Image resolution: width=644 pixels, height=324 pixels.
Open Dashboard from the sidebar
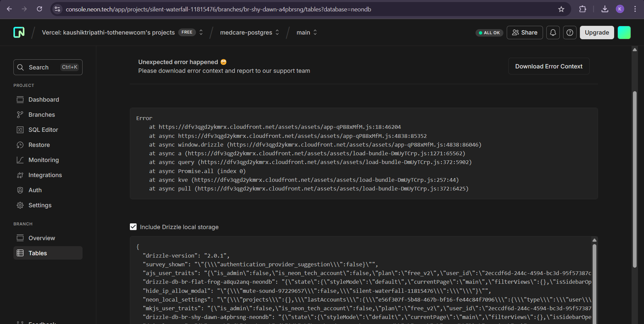point(48,100)
